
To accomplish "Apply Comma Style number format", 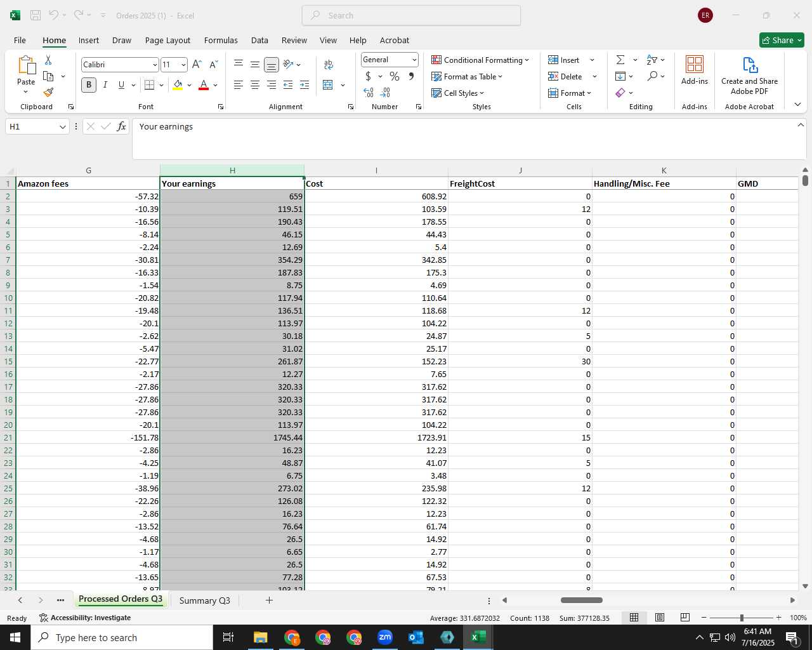I will point(411,76).
